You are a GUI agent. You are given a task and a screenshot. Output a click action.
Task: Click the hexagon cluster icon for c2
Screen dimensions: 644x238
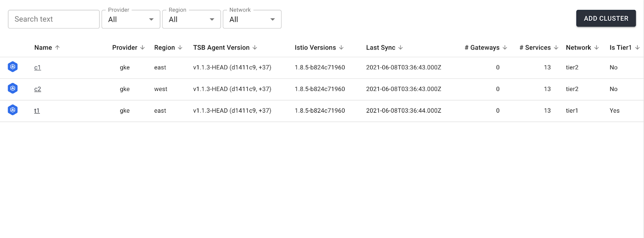13,88
